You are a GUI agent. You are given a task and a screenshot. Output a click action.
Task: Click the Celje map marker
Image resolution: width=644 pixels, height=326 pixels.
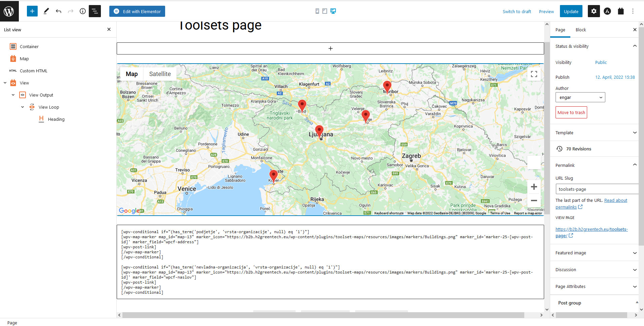point(366,116)
